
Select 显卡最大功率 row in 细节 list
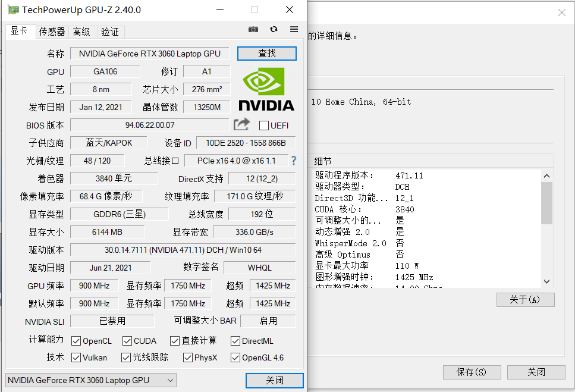pos(427,266)
